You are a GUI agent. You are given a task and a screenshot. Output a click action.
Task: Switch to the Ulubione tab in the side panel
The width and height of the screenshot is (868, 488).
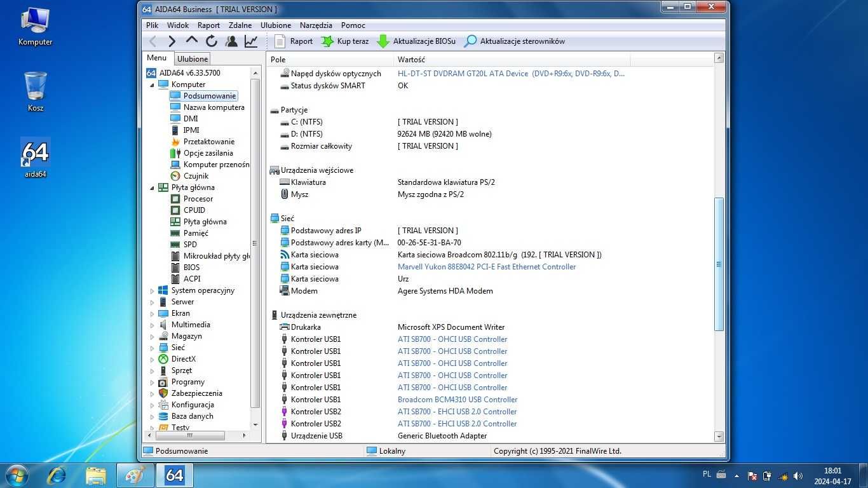193,58
